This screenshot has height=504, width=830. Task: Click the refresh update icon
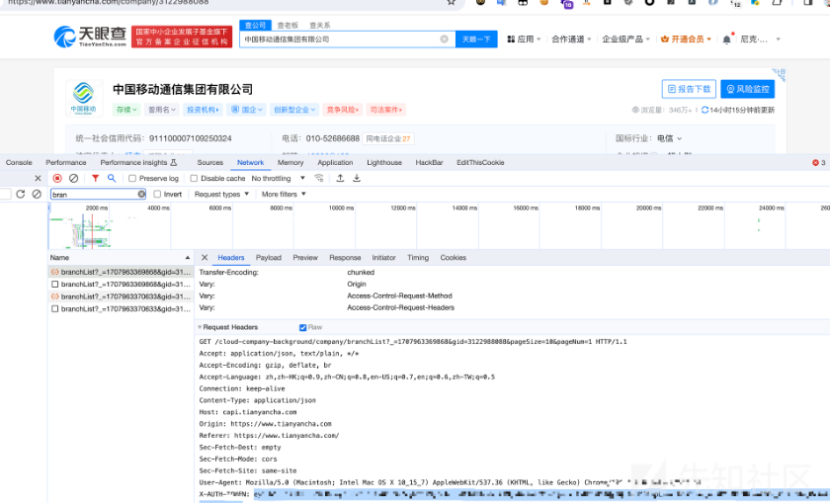[x=705, y=110]
